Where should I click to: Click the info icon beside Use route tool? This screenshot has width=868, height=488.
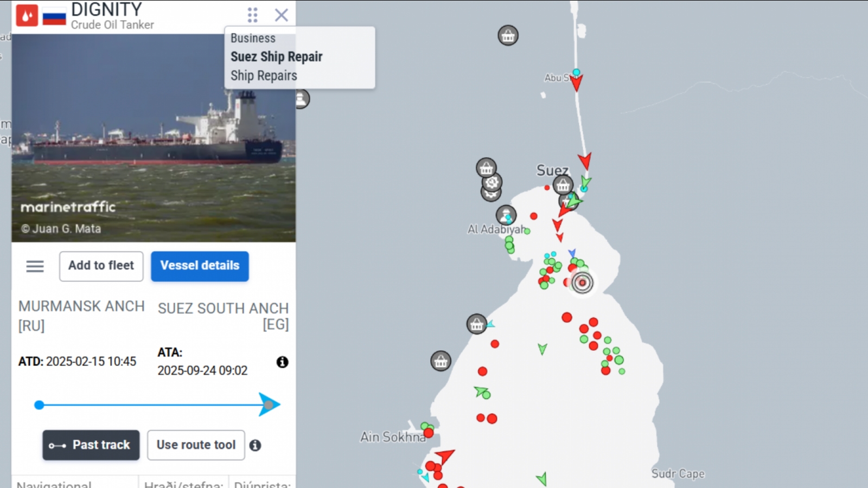(255, 445)
